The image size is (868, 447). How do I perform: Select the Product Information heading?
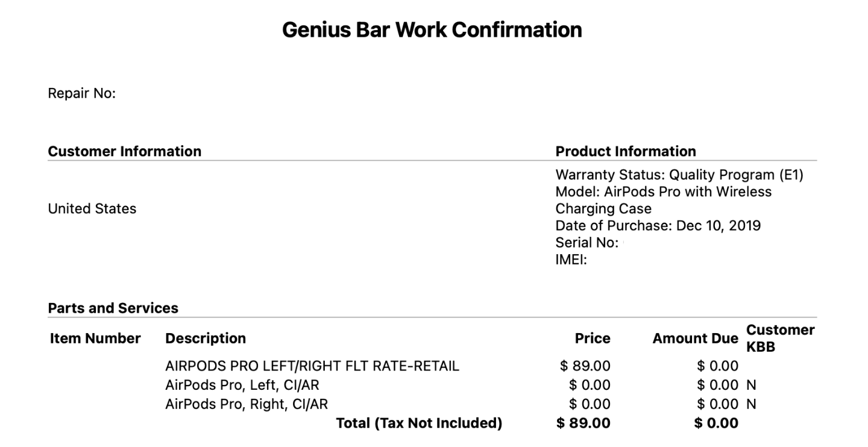click(x=626, y=151)
